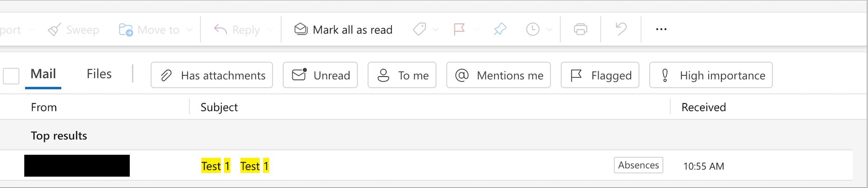Image resolution: width=868 pixels, height=188 pixels.
Task: Open the Test 1 email from results
Action: pos(234,166)
